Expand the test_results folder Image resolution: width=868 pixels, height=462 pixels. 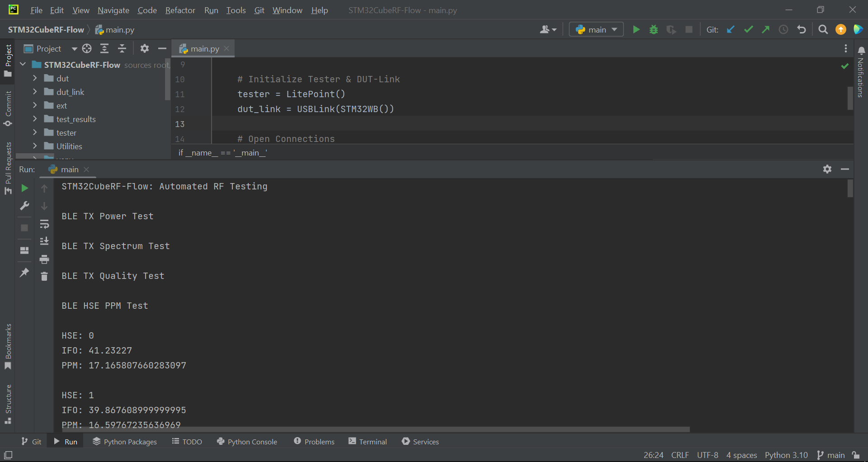(x=35, y=119)
